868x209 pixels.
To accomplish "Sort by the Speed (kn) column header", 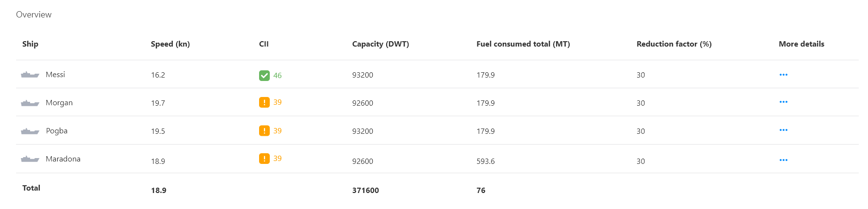I will click(x=170, y=44).
